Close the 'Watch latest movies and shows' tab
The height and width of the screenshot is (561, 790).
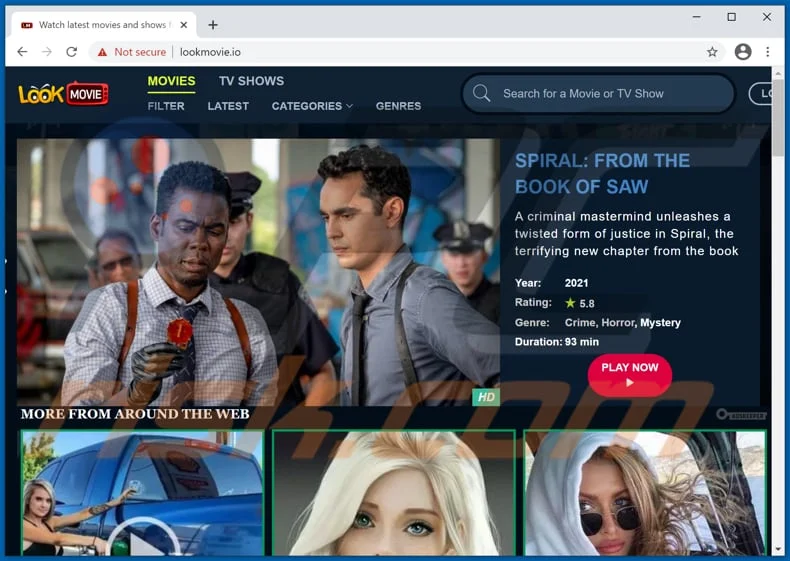coord(184,25)
